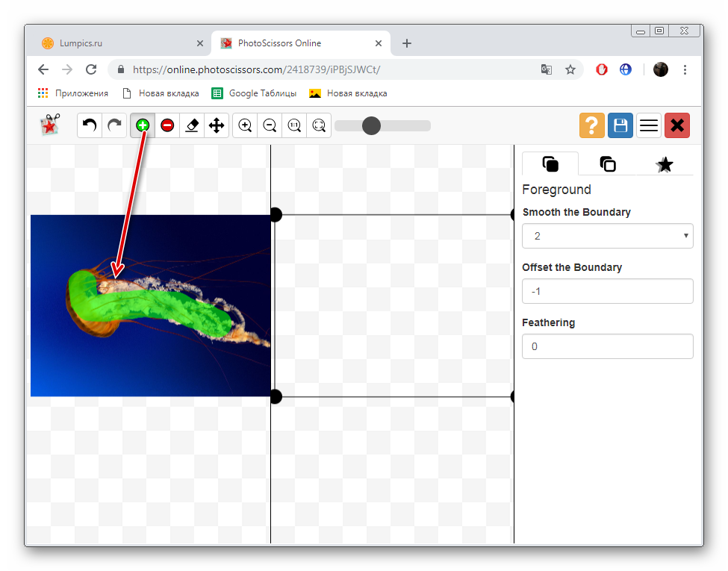This screenshot has width=728, height=571.
Task: Open the Chrome three-dot menu
Action: pos(685,69)
